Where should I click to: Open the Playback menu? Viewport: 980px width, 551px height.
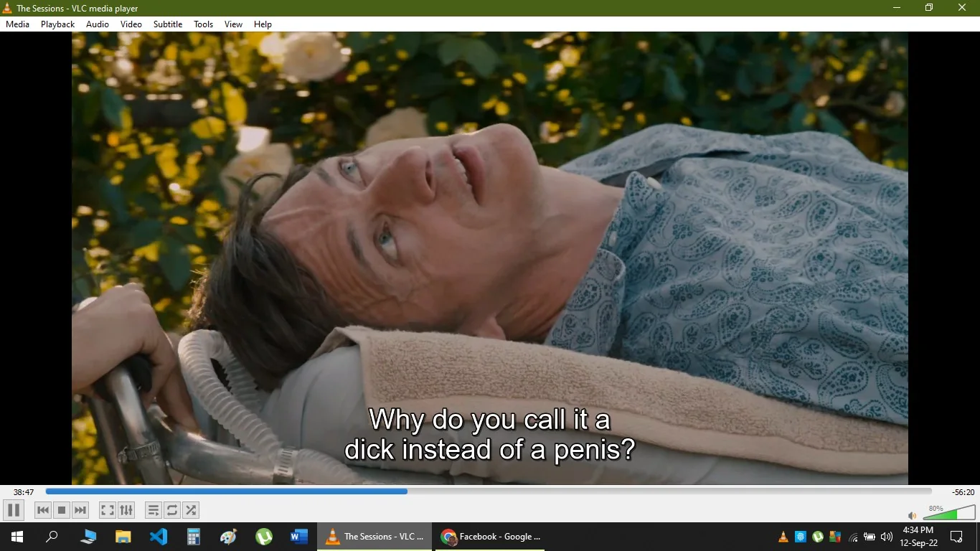click(57, 24)
